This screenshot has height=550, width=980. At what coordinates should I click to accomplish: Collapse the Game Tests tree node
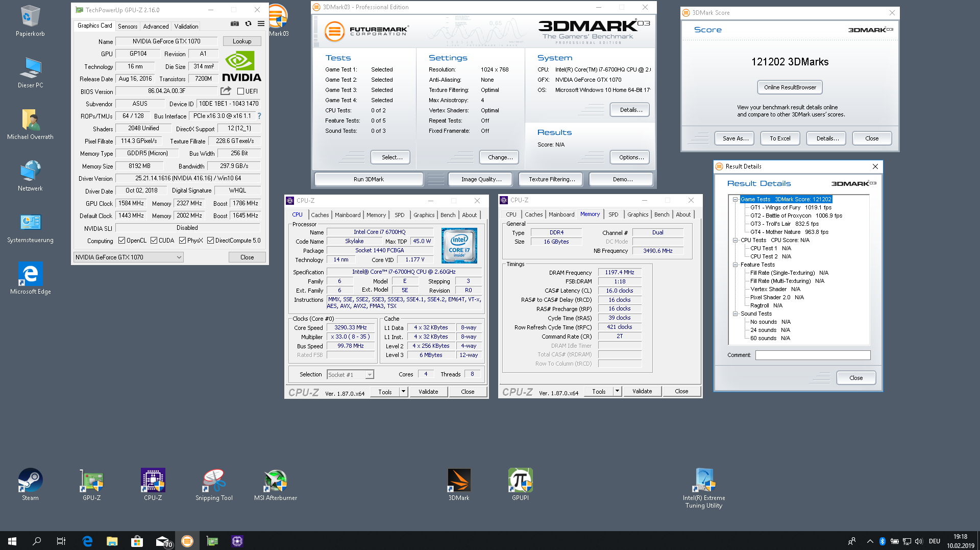(x=735, y=199)
